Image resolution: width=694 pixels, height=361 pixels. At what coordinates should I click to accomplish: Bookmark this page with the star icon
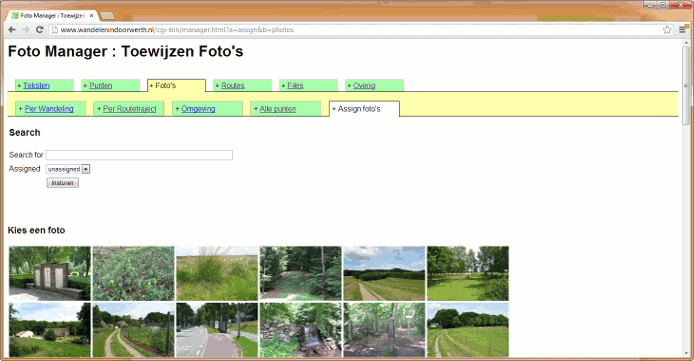pyautogui.click(x=667, y=30)
